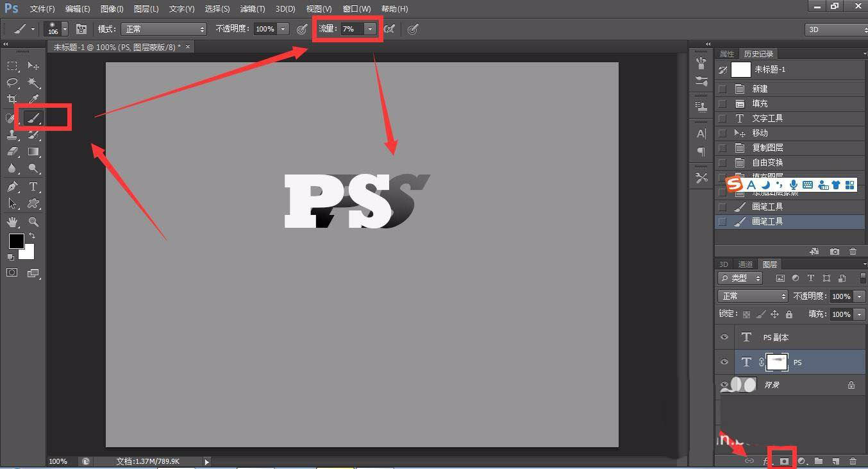The image size is (868, 469).
Task: Delete current state in History panel
Action: coord(853,252)
